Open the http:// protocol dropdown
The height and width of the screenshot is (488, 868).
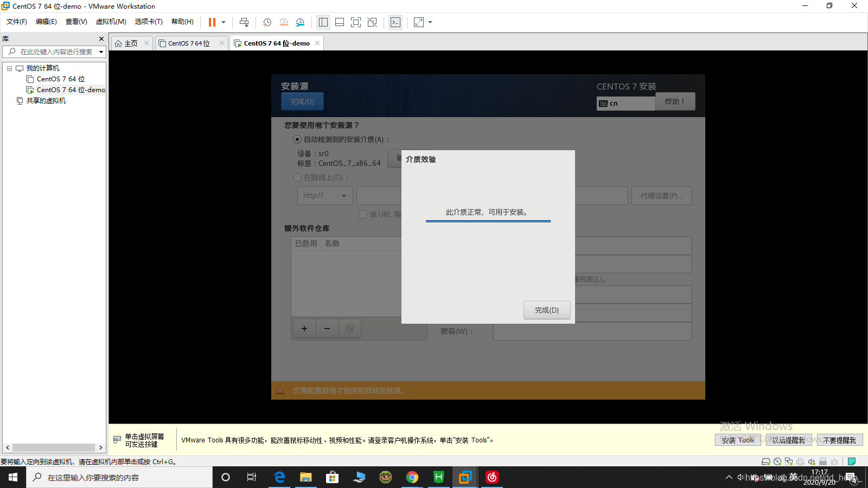[325, 196]
